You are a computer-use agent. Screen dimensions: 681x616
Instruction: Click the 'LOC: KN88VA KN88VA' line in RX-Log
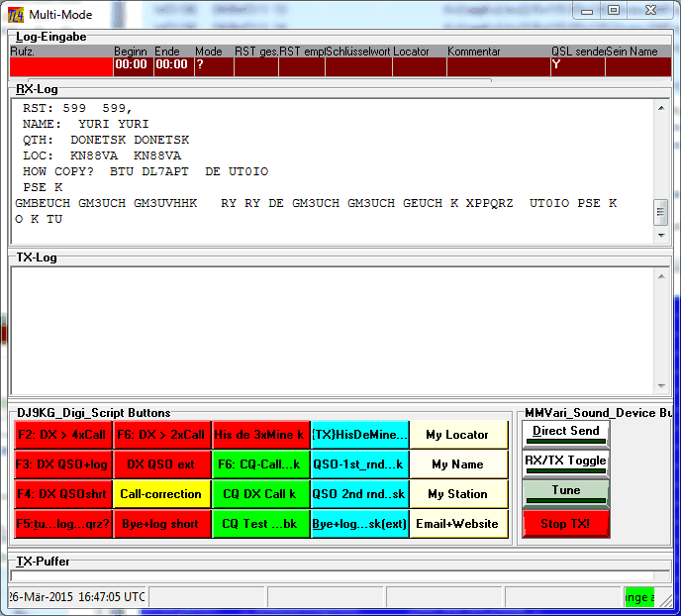point(102,155)
